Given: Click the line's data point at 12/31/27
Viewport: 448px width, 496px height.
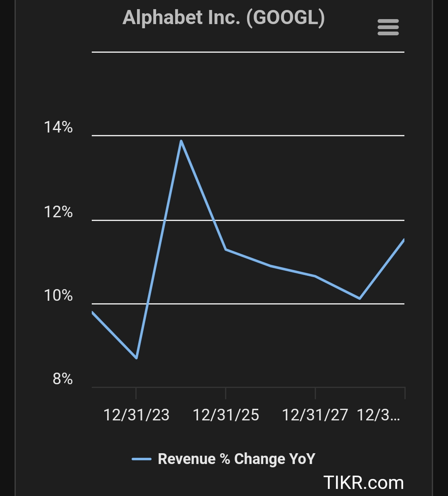Looking at the screenshot, I should click(x=315, y=276).
